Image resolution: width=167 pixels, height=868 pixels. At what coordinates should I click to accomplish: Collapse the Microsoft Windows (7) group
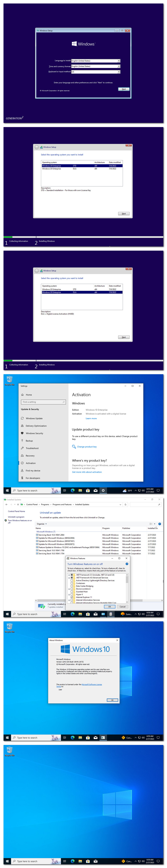pyautogui.click(x=46, y=532)
